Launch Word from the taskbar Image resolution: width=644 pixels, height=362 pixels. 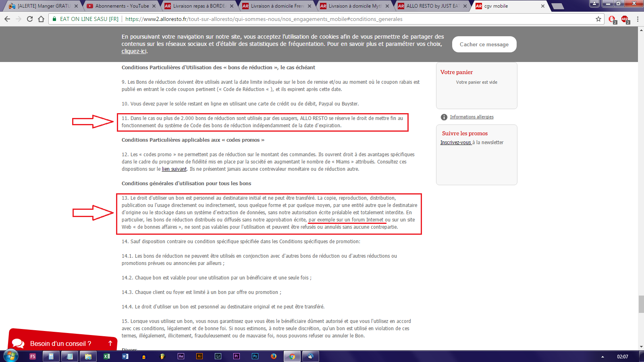(x=125, y=356)
